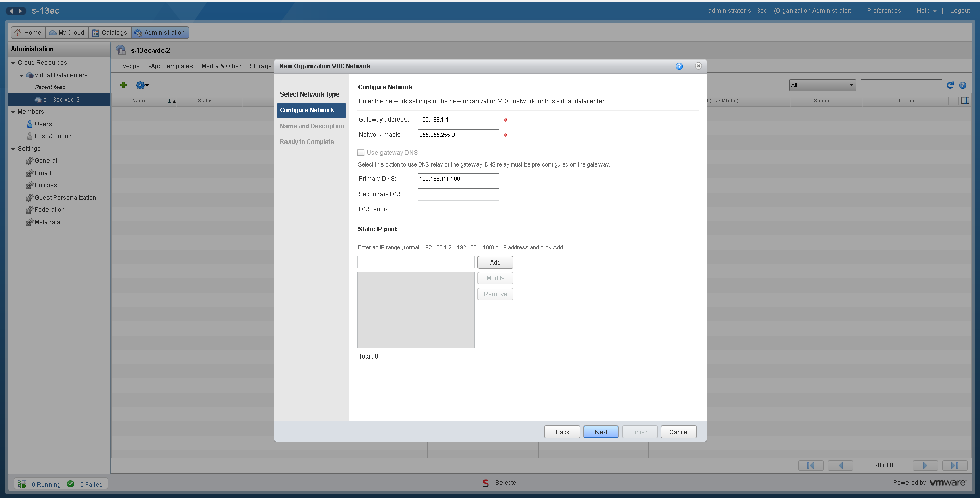Enable the Use gateway DNS checkbox

[361, 152]
